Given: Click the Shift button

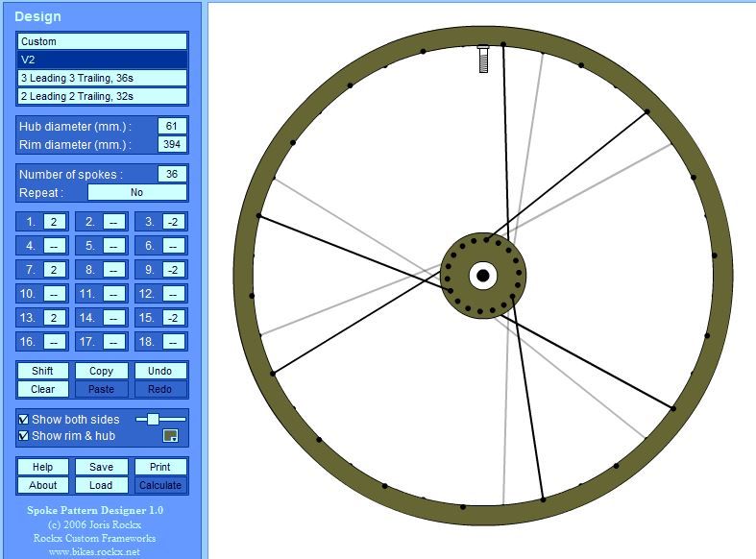Looking at the screenshot, I should point(42,371).
